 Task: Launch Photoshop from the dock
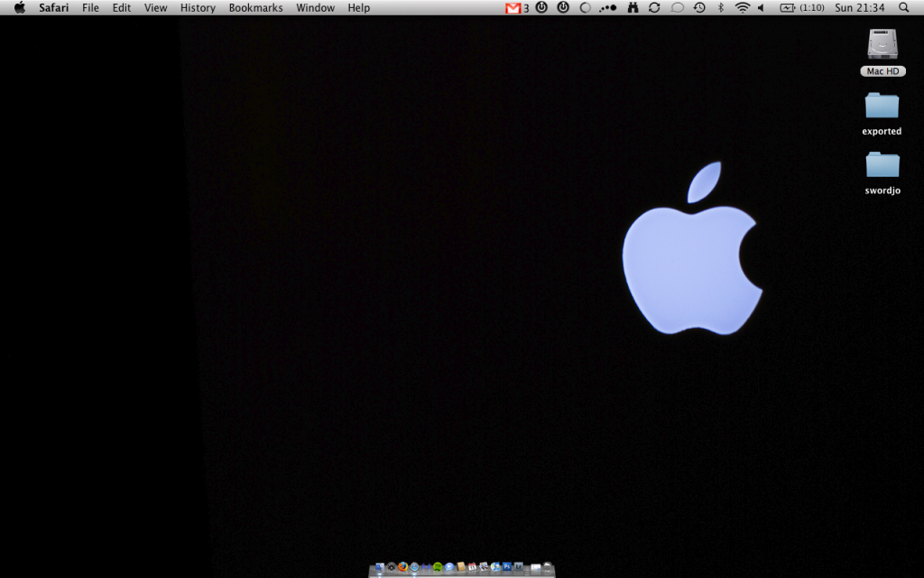click(x=507, y=566)
